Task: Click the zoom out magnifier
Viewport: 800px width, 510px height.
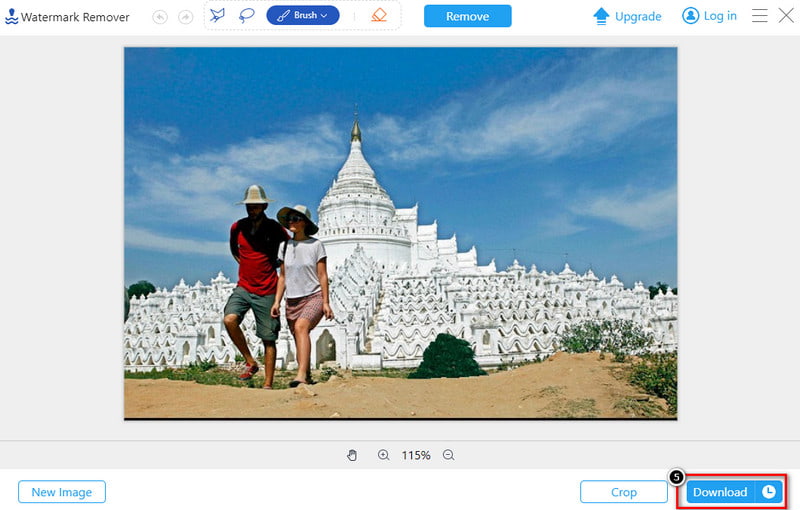Action: coord(448,455)
